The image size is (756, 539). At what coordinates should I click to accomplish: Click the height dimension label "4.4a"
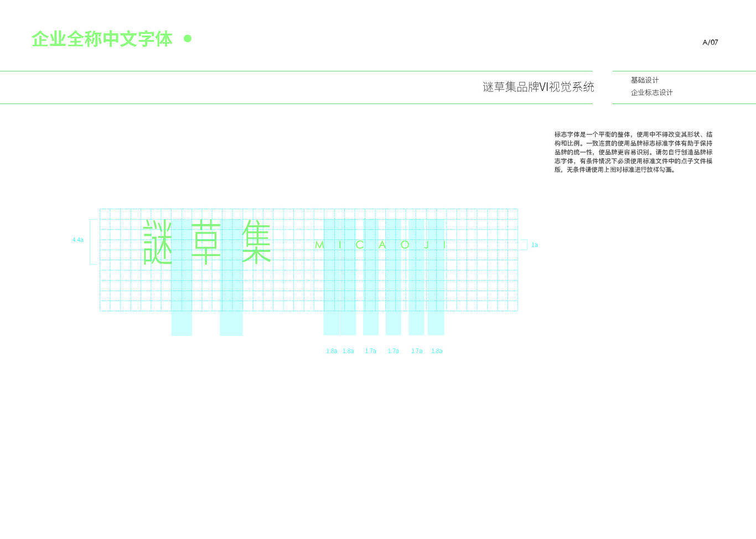[x=78, y=240]
